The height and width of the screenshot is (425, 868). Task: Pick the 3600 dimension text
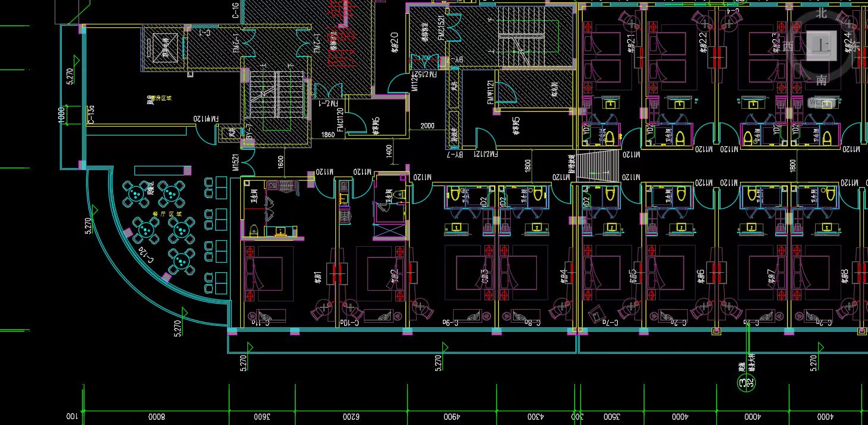pyautogui.click(x=262, y=417)
